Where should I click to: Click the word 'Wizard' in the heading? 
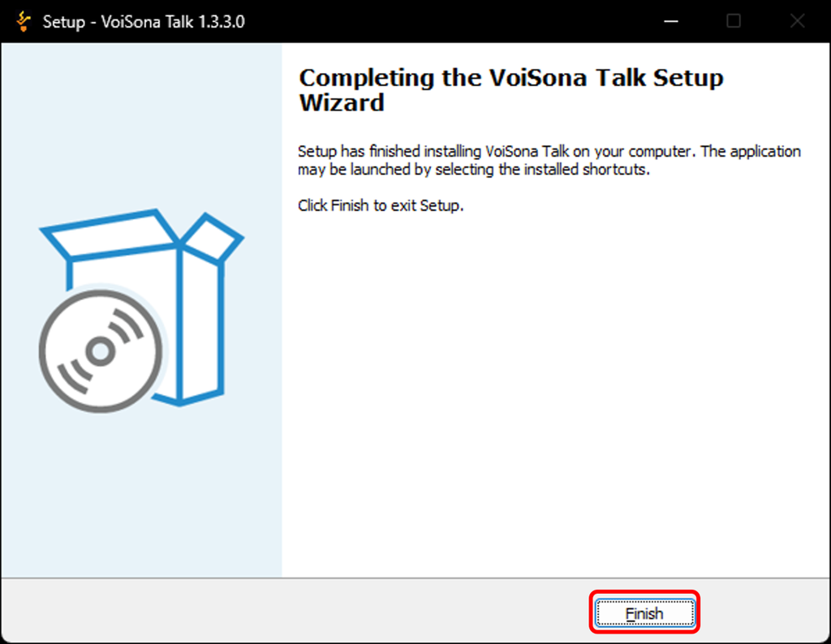[x=342, y=103]
